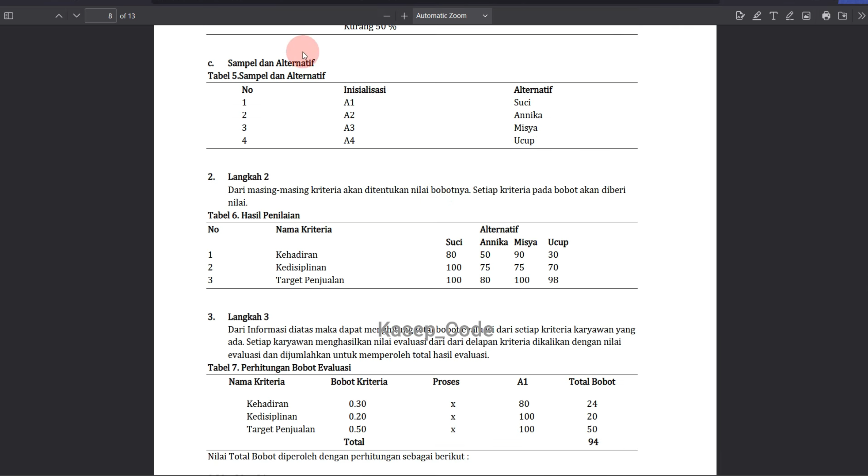
Task: Click the 'Bobot Kriteria' column header
Action: point(359,382)
